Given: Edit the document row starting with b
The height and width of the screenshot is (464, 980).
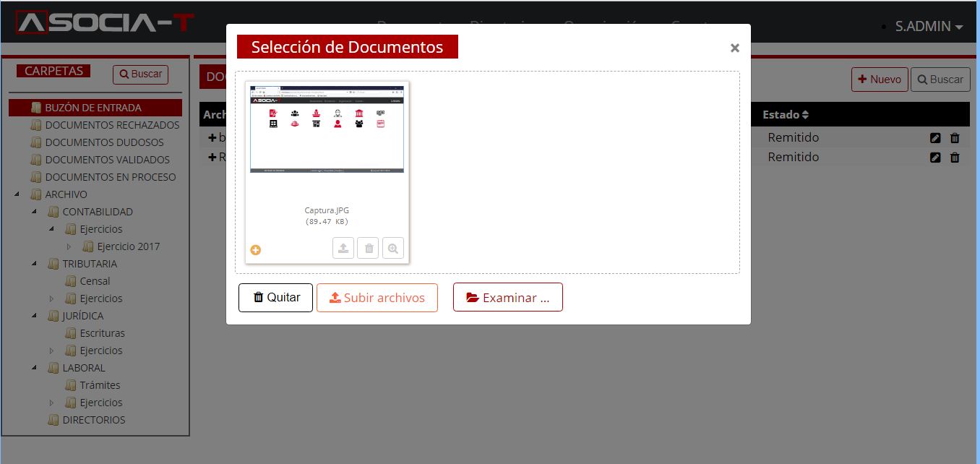Looking at the screenshot, I should click(935, 138).
